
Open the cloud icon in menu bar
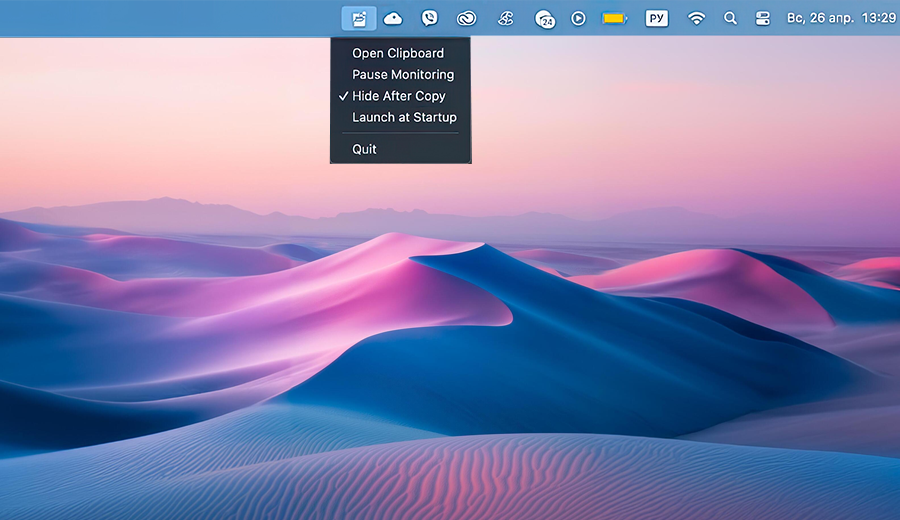[x=393, y=18]
